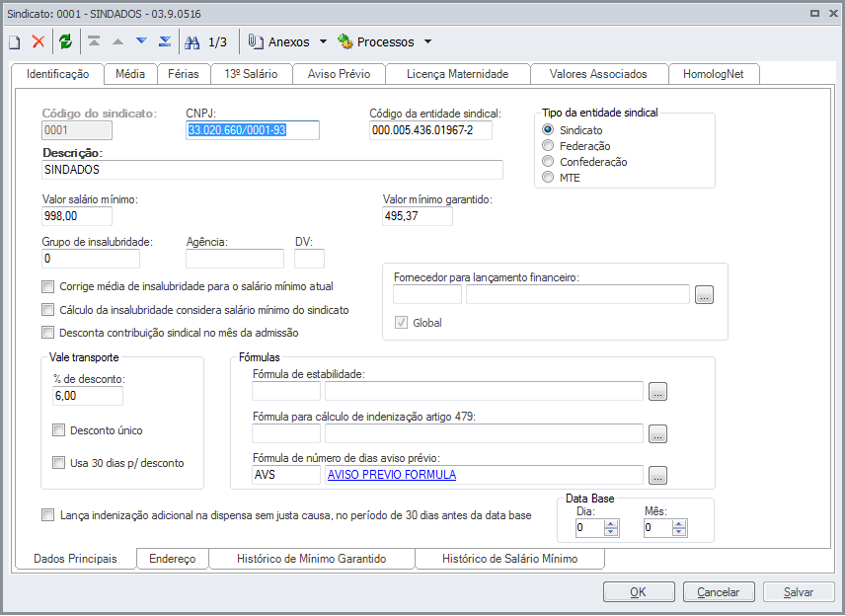Image resolution: width=845 pixels, height=616 pixels.
Task: Enable Usa 30 dias p/ desconto
Action: click(59, 462)
